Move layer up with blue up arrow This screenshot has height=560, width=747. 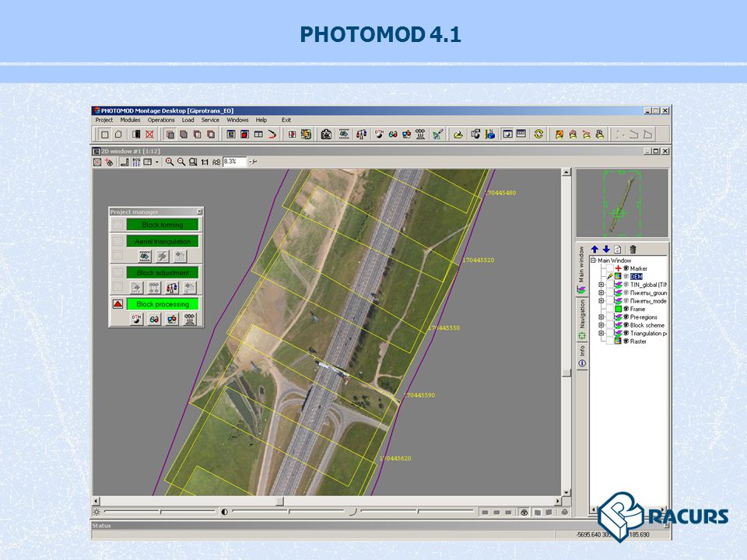pyautogui.click(x=594, y=249)
